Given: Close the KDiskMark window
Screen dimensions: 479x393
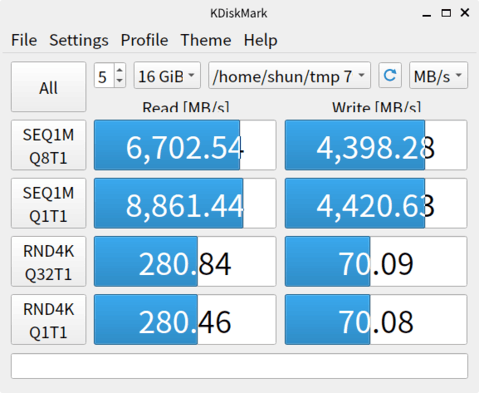Looking at the screenshot, I should pyautogui.click(x=465, y=13).
